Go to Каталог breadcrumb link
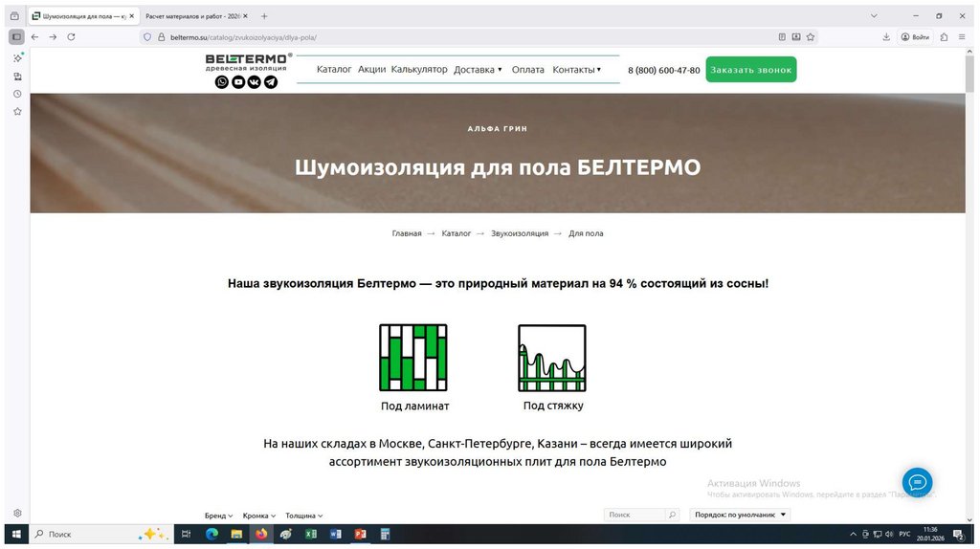The image size is (980, 549). tap(457, 233)
